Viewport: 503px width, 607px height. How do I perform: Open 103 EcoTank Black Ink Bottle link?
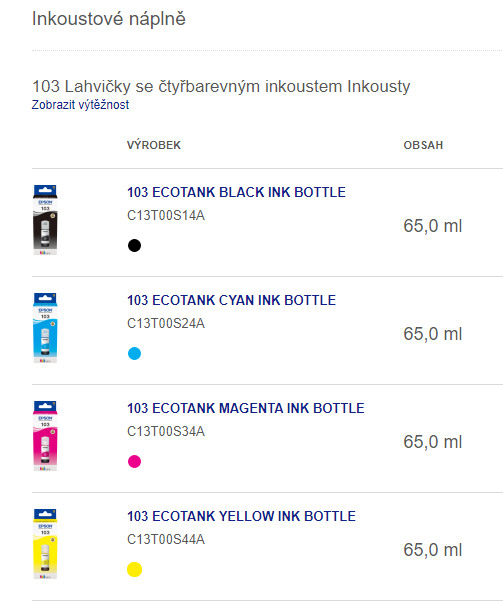[x=236, y=192]
